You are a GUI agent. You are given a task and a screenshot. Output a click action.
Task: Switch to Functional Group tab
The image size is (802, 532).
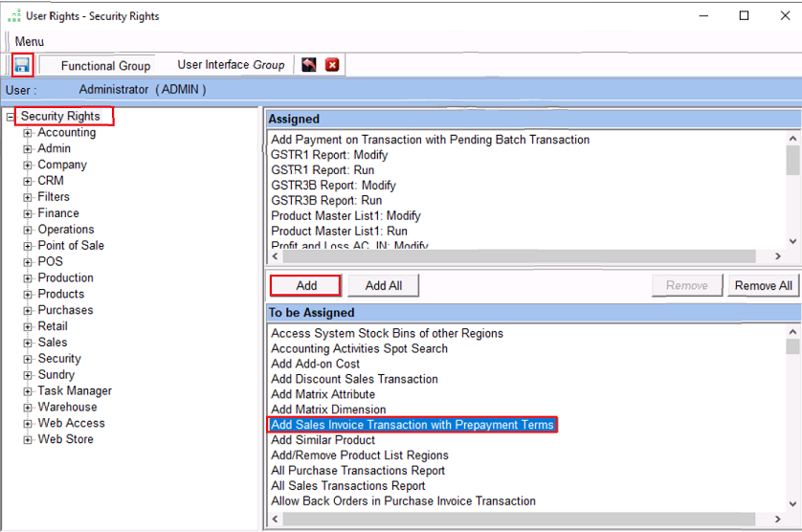105,66
